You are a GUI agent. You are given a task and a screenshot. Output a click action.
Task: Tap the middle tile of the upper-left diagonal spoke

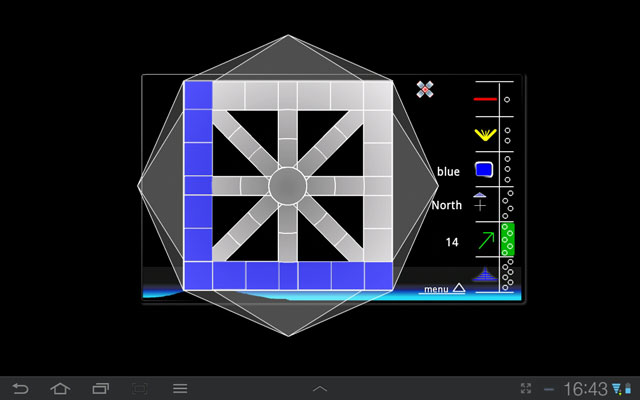coord(244,142)
